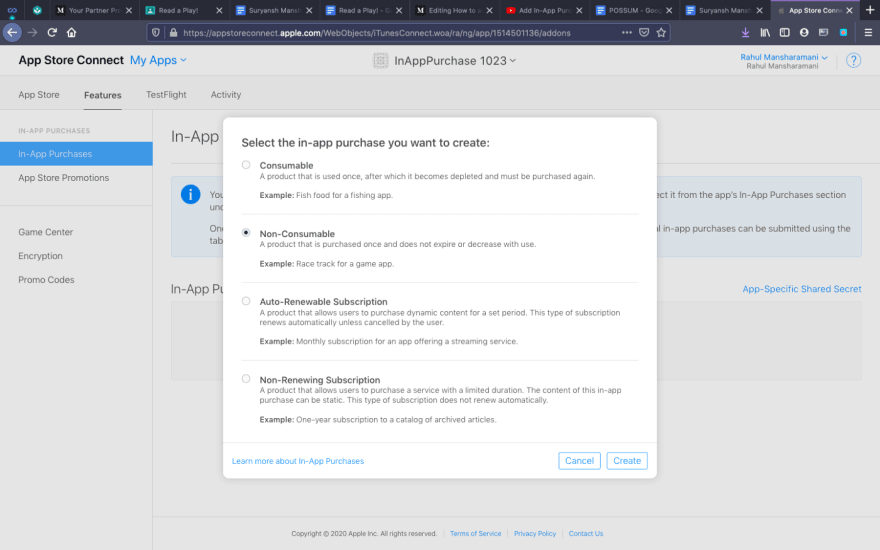880x550 pixels.
Task: Open the browser home page icon
Action: 71,33
